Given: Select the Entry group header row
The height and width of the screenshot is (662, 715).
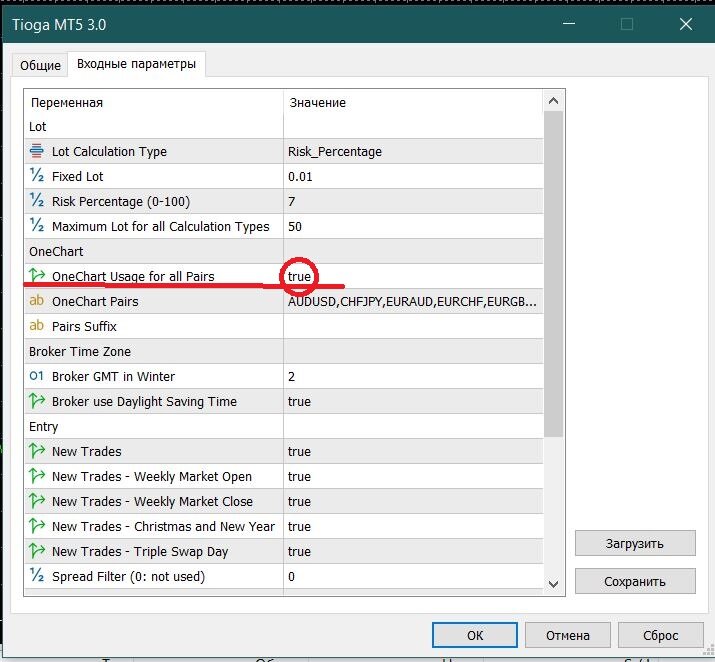Looking at the screenshot, I should click(284, 426).
